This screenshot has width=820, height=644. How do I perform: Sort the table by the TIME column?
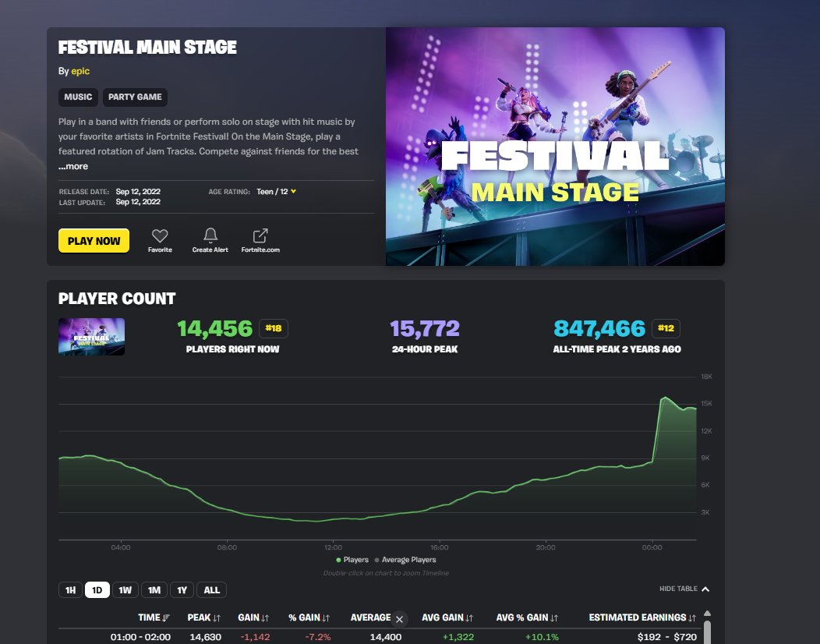154,617
